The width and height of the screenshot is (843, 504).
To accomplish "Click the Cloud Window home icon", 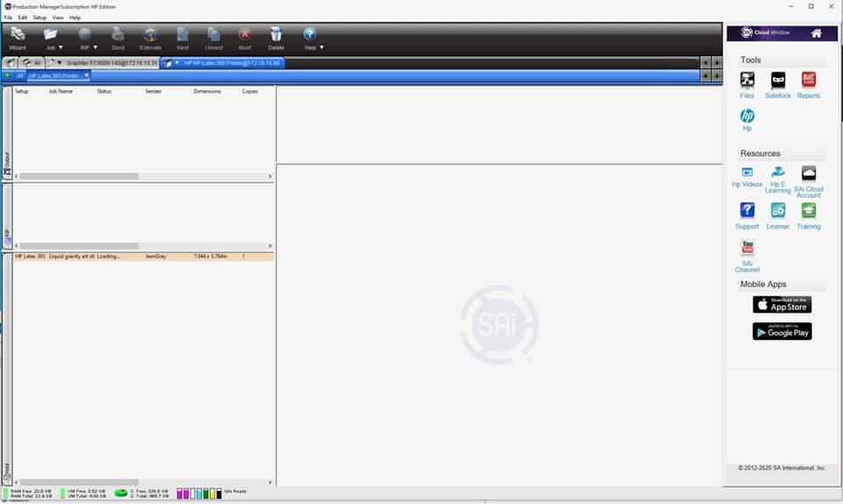I will pos(816,33).
